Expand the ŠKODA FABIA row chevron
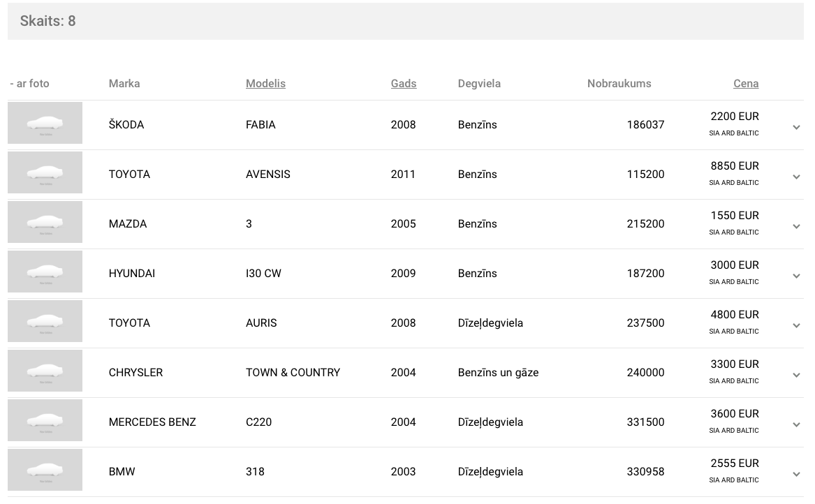Viewport: 815px width, 504px height. pos(796,127)
